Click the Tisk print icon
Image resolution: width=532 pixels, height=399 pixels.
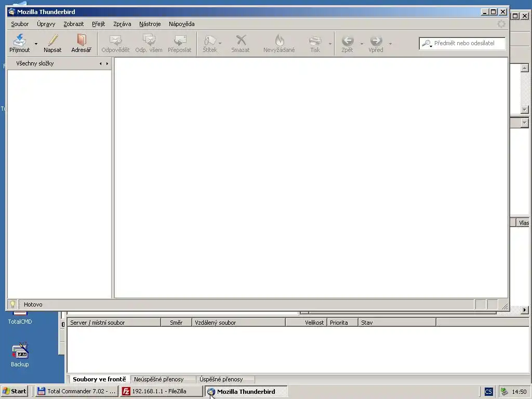[315, 41]
